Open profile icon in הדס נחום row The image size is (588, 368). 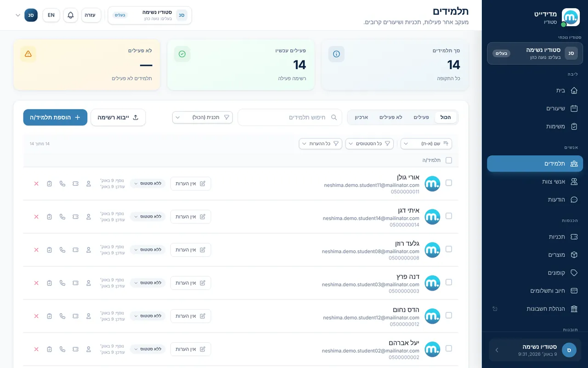(x=89, y=316)
